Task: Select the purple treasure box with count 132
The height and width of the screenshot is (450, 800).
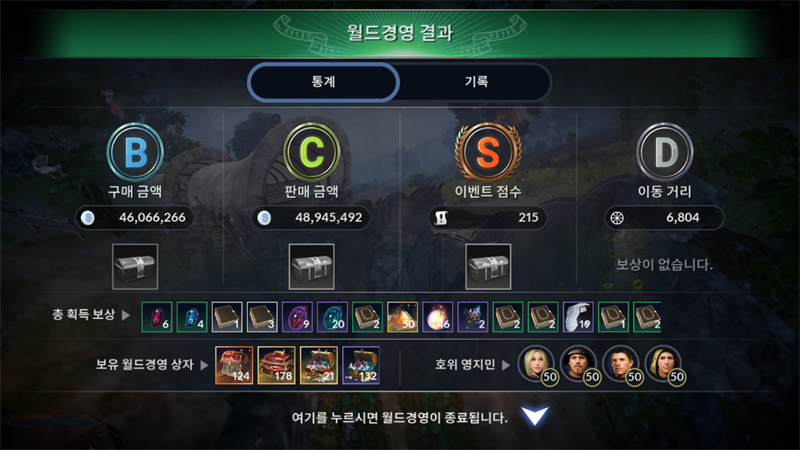Action: coord(361,365)
